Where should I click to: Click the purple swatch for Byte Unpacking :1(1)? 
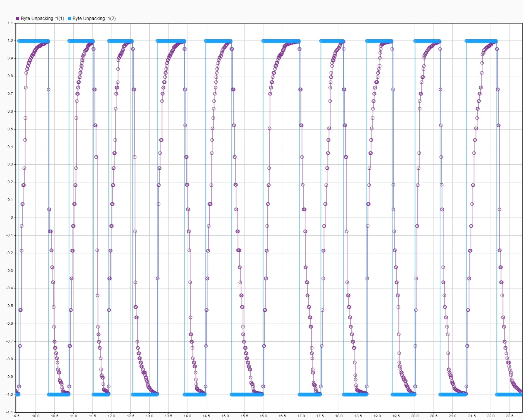[18, 19]
